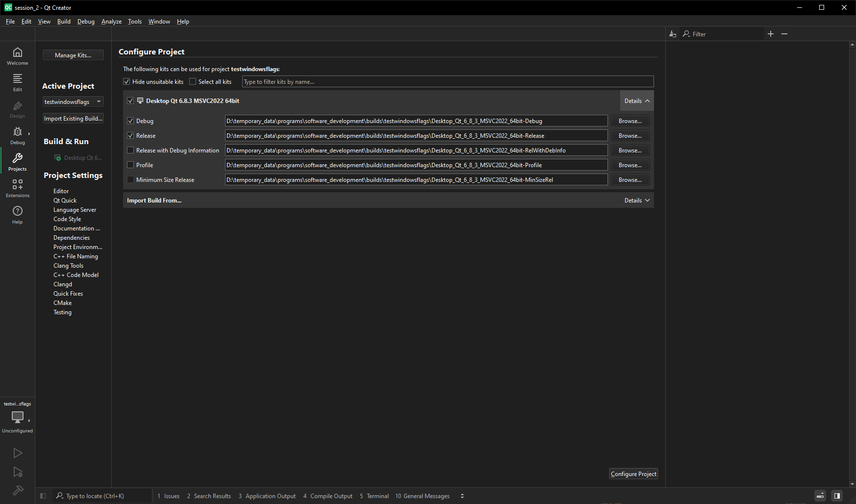Browse for the Profile build directory
The height and width of the screenshot is (504, 856).
[630, 165]
